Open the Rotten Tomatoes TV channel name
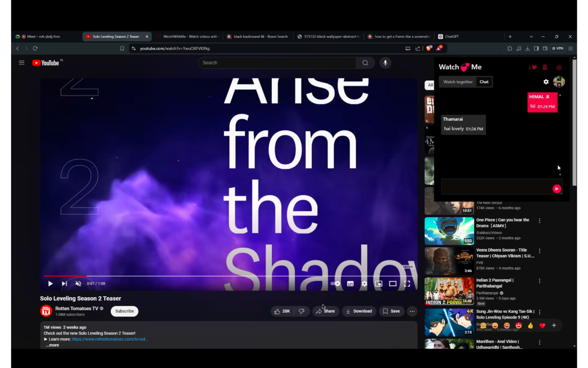The image size is (588, 368). pos(77,309)
